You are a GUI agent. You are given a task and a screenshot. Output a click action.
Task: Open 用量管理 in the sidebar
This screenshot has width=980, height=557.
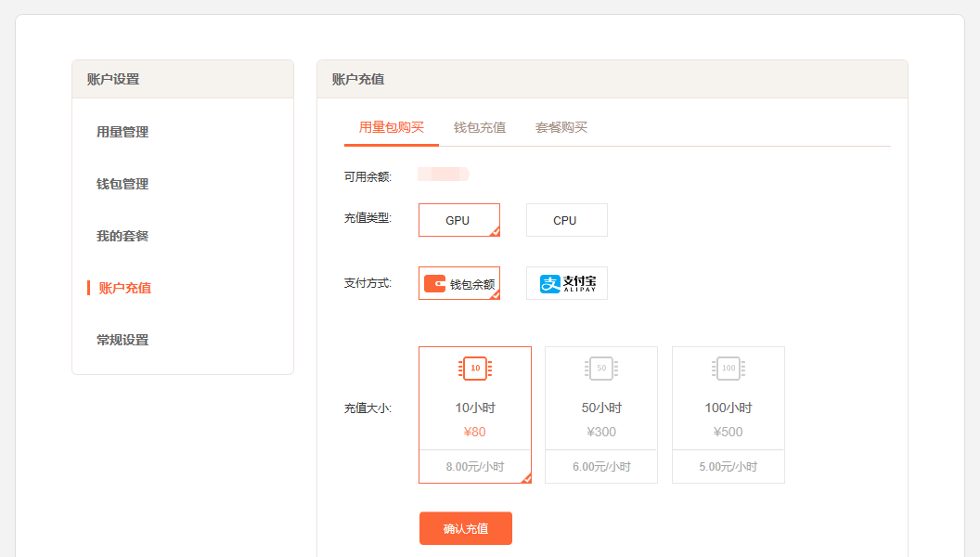tap(122, 132)
